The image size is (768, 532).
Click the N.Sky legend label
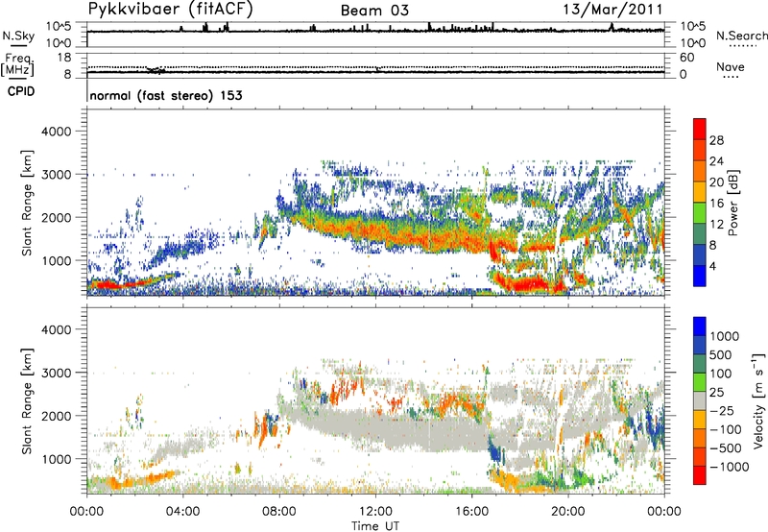[x=18, y=36]
